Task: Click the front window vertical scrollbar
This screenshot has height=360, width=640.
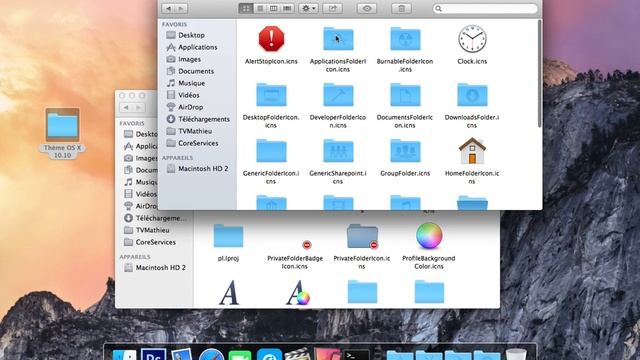Action: pos(539,73)
